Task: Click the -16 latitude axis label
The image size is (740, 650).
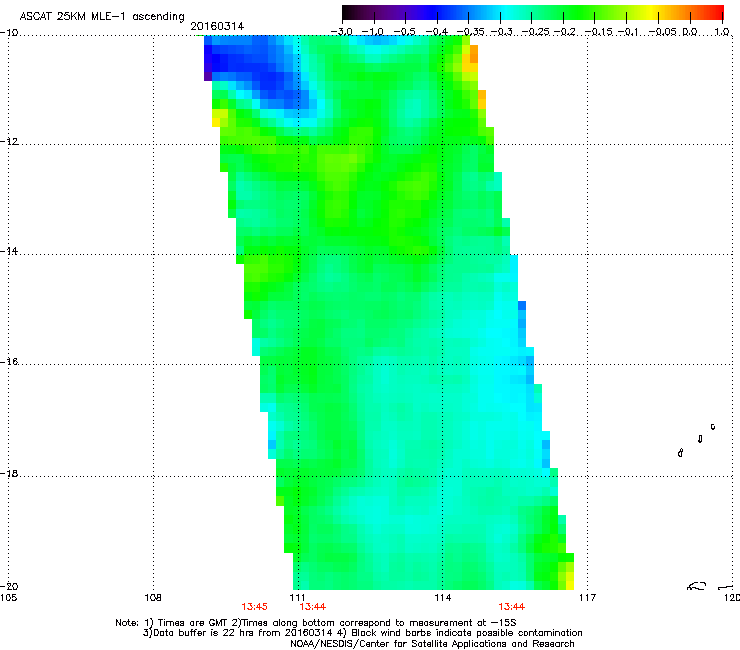Action: click(x=9, y=362)
